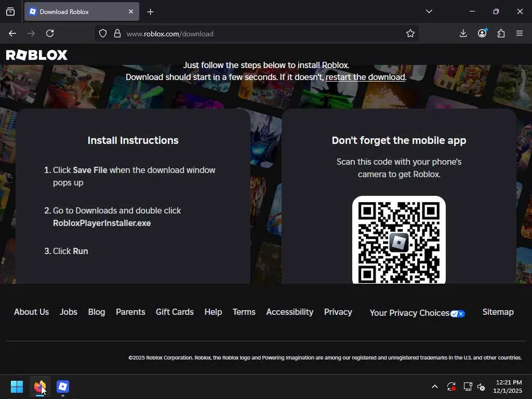Click the Don't forget the mobile app heading
Viewport: 532px width, 399px height.
(399, 140)
